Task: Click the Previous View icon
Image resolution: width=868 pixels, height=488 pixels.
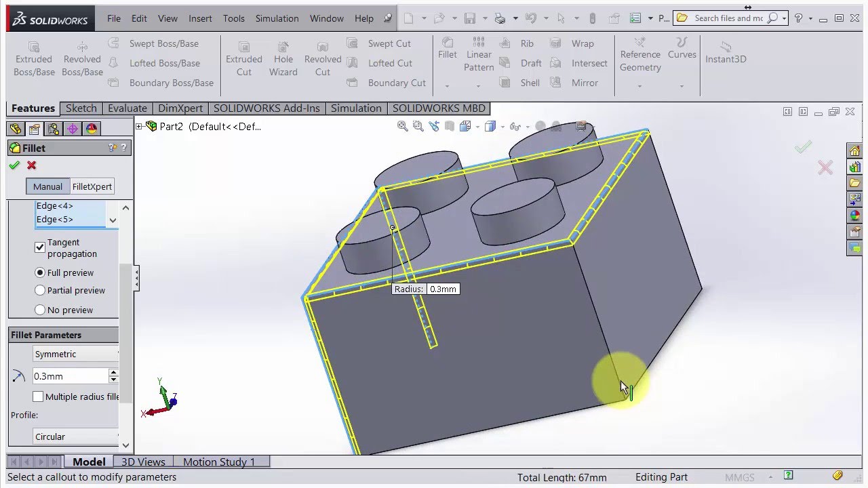Action: click(x=434, y=126)
